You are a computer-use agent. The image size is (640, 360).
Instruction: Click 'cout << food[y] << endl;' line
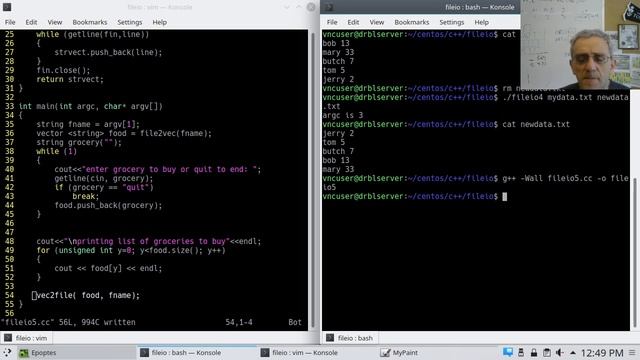[108, 268]
